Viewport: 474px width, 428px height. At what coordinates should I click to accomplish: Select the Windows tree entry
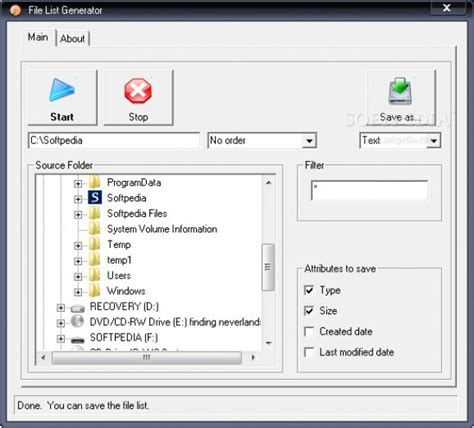[126, 291]
